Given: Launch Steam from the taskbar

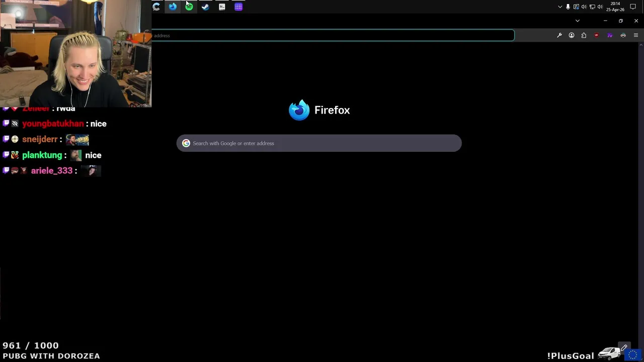Looking at the screenshot, I should [x=205, y=7].
